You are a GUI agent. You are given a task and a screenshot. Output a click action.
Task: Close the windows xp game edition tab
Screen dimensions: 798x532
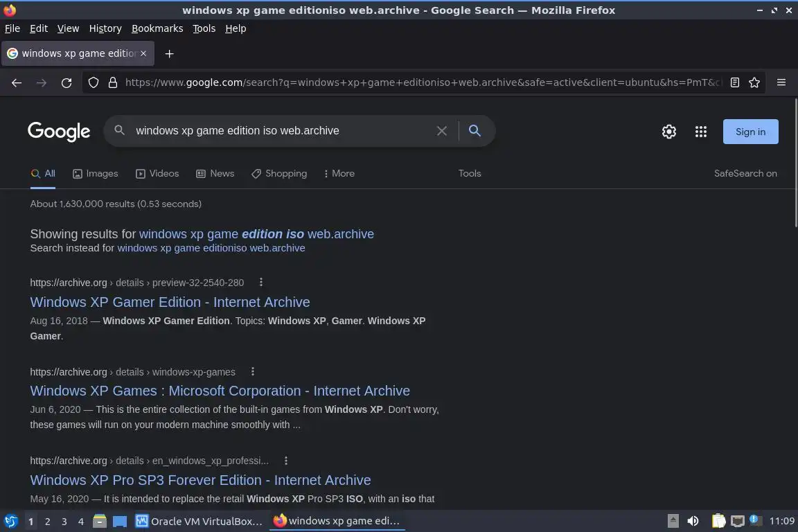(x=143, y=53)
